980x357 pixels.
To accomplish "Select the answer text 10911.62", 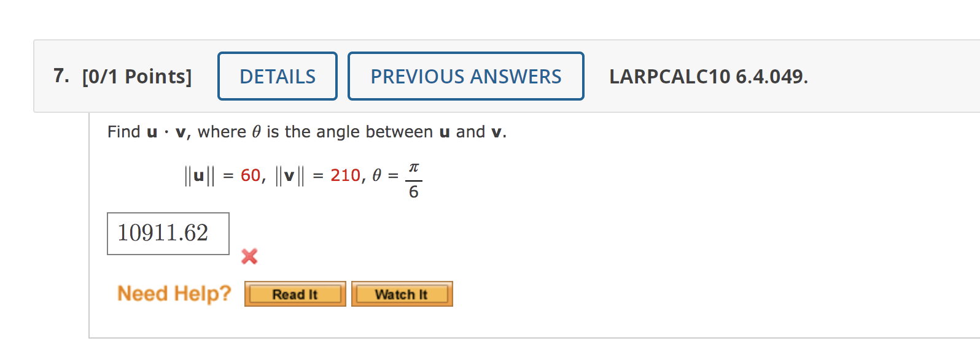I will [x=164, y=232].
